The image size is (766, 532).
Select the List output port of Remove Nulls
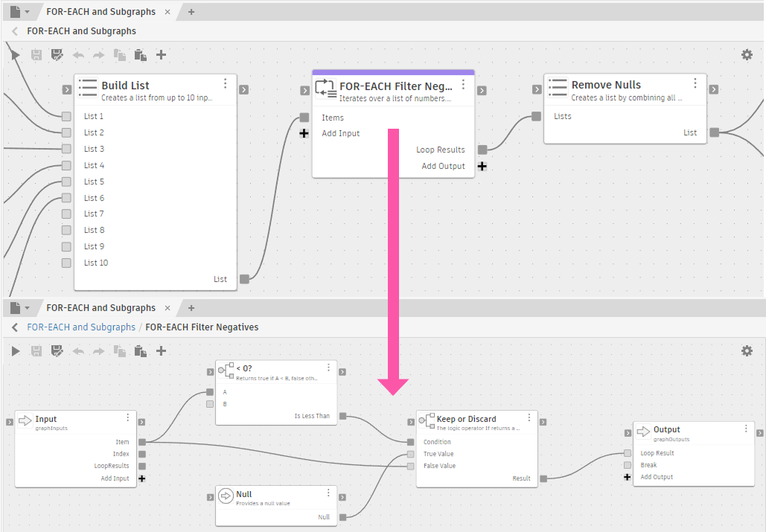tap(714, 132)
